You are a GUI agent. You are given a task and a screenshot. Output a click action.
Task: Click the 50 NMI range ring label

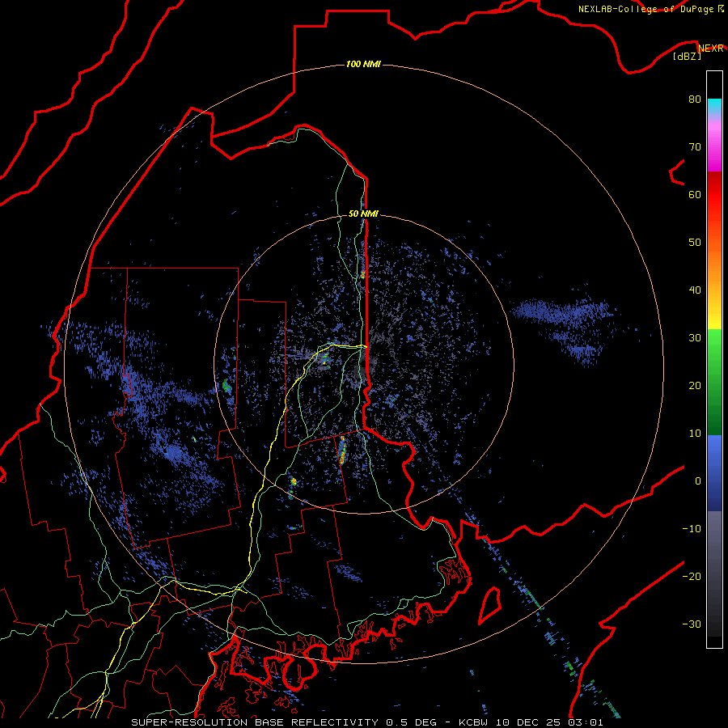[x=363, y=214]
